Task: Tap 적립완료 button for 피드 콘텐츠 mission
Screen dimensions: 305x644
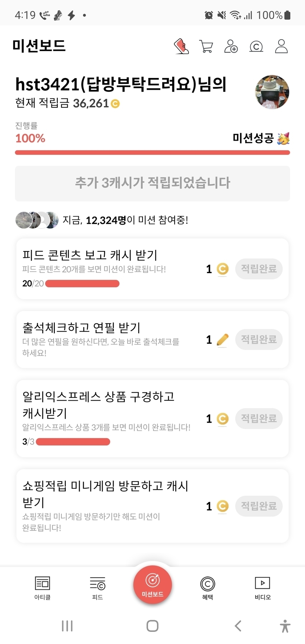Action: [x=259, y=269]
